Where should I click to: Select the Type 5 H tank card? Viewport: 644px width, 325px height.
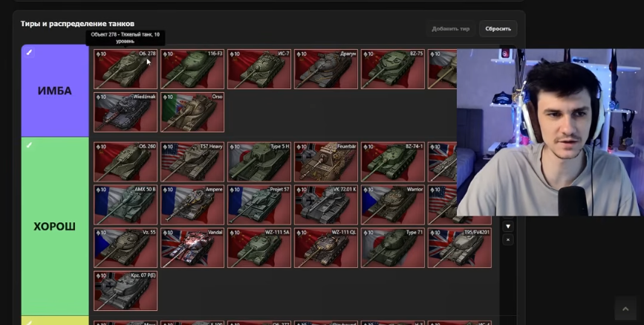259,161
